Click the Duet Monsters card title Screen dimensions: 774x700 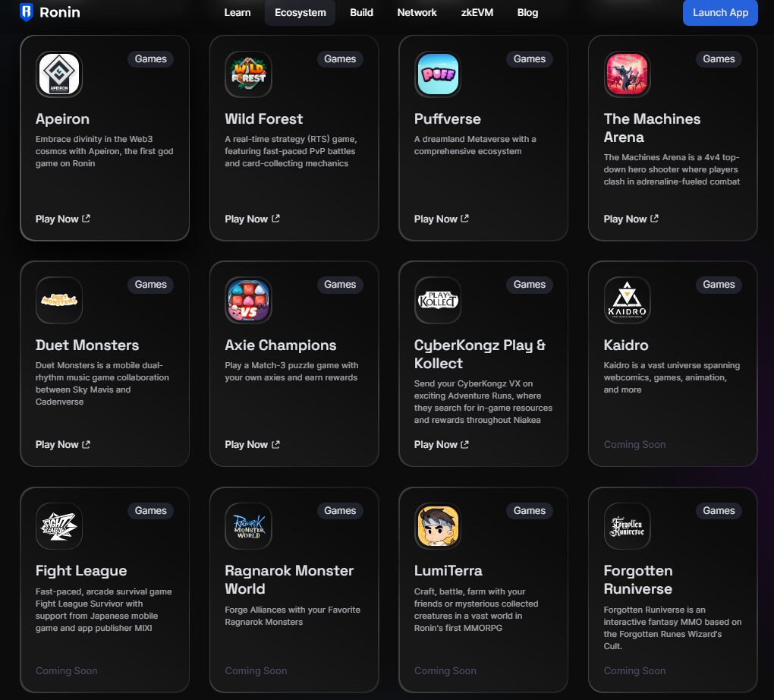(x=87, y=345)
